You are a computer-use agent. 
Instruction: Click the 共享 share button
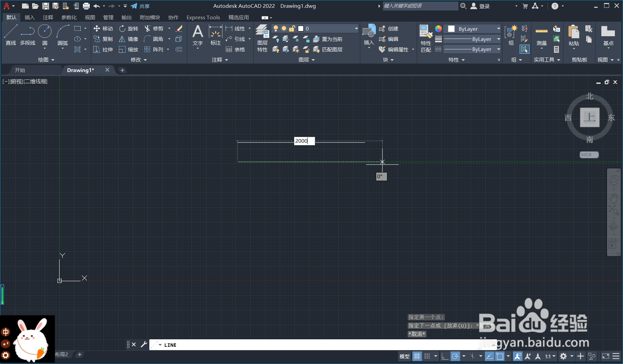[141, 6]
